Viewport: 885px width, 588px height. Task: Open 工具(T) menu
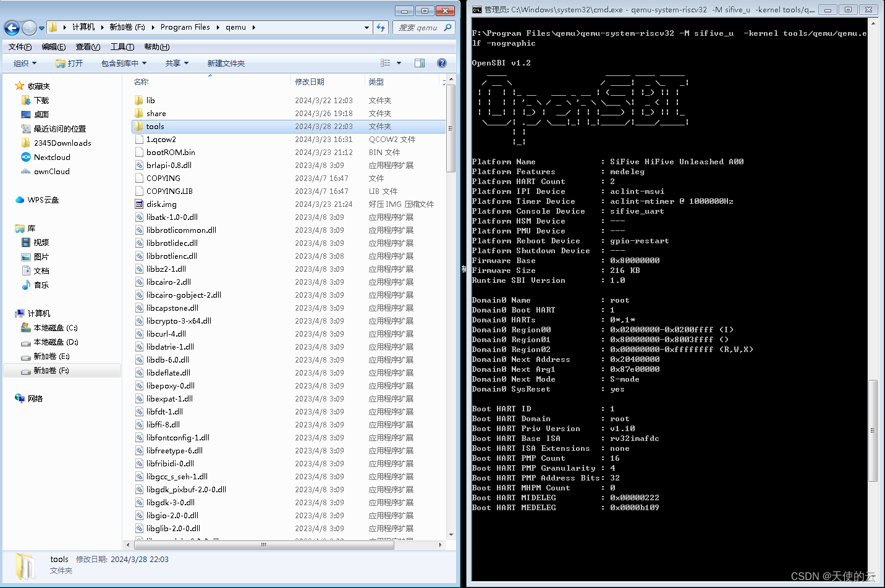pyautogui.click(x=122, y=47)
